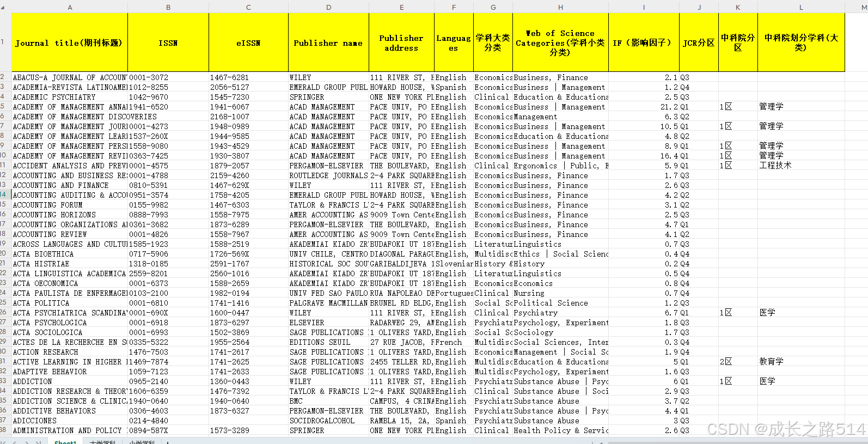Select column K header
This screenshot has width=868, height=444.
point(738,7)
